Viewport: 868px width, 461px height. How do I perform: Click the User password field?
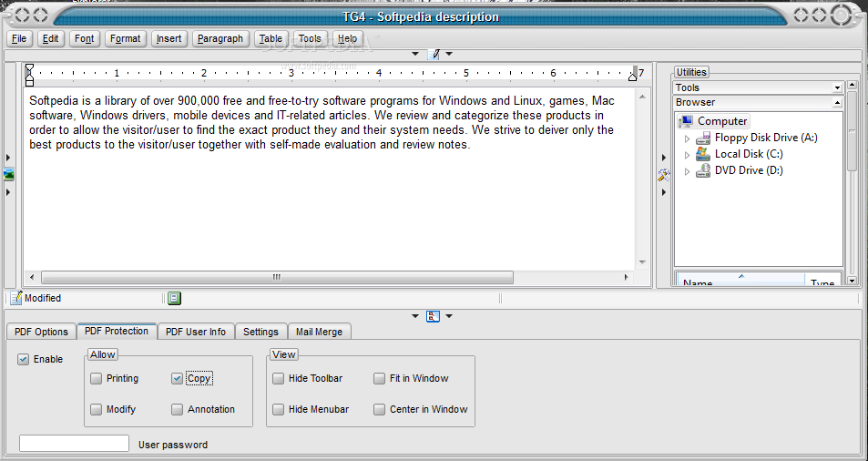coord(74,444)
